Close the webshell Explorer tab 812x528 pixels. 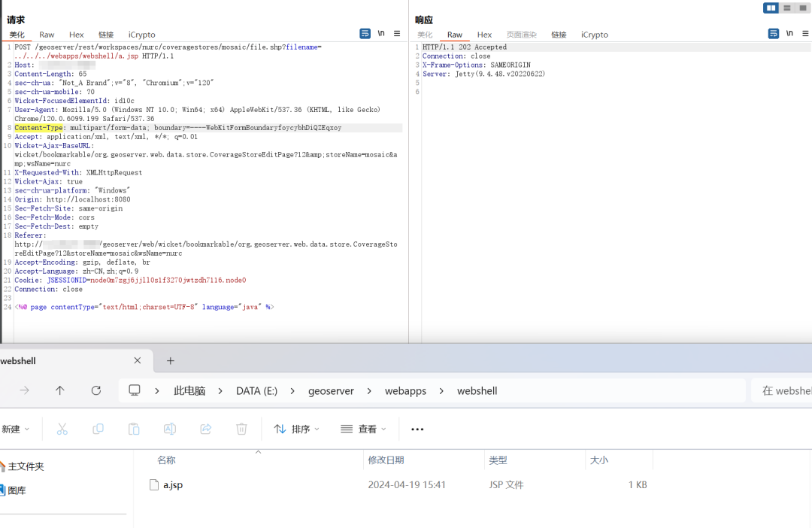coord(138,360)
